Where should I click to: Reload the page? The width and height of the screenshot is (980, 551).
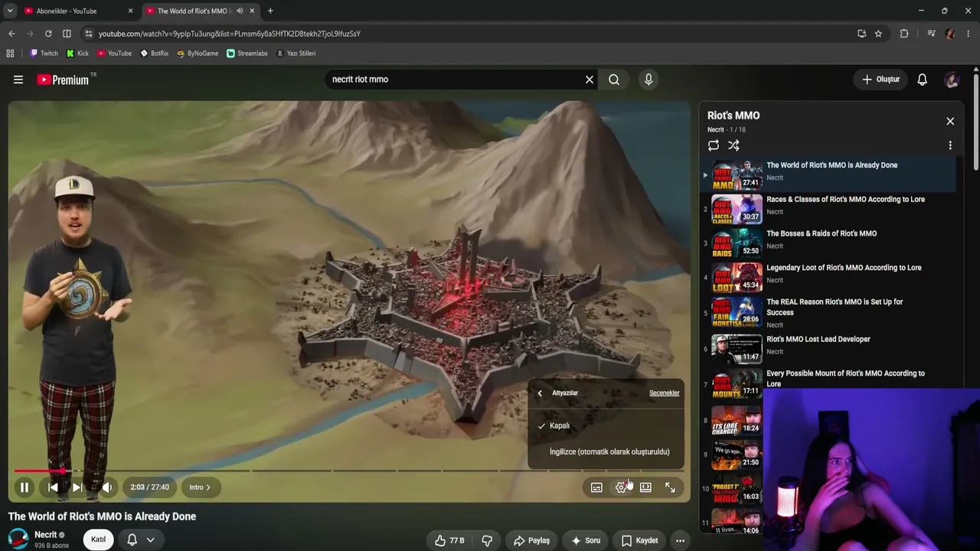48,34
